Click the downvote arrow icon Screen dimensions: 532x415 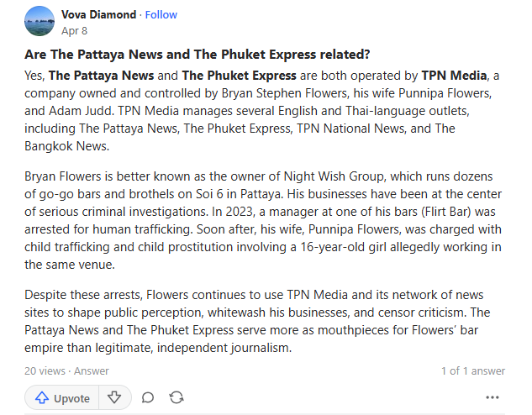114,397
